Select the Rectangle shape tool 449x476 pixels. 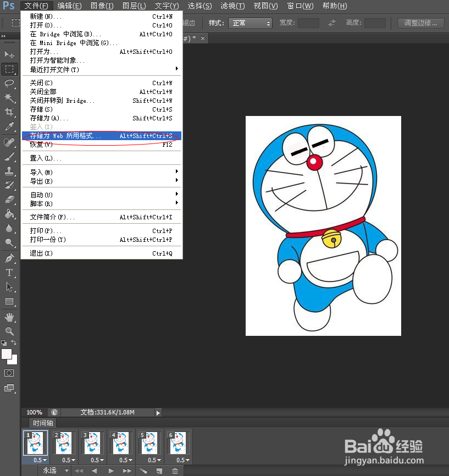click(x=9, y=301)
